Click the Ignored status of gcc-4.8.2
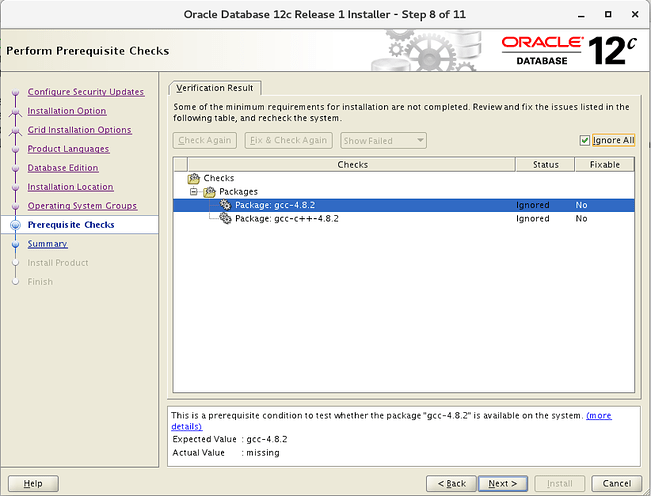 [x=533, y=205]
